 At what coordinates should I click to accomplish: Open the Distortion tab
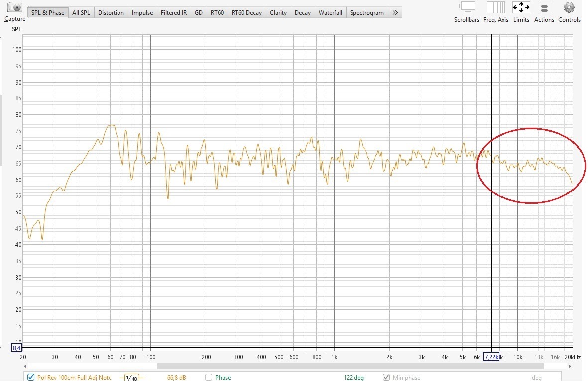(x=111, y=13)
